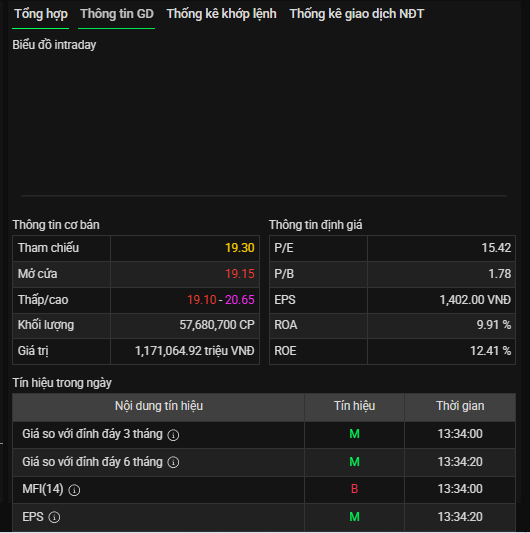
Task: Select the green M signal for EPS row
Action: 354,517
